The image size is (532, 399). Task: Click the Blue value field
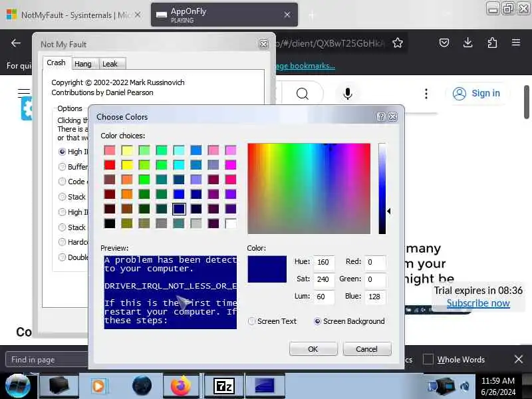click(x=375, y=297)
